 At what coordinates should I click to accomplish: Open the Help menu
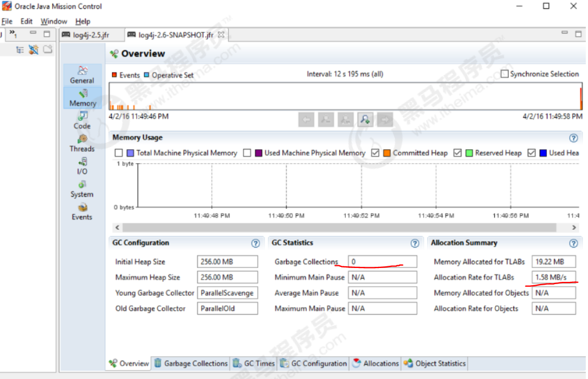click(x=83, y=22)
